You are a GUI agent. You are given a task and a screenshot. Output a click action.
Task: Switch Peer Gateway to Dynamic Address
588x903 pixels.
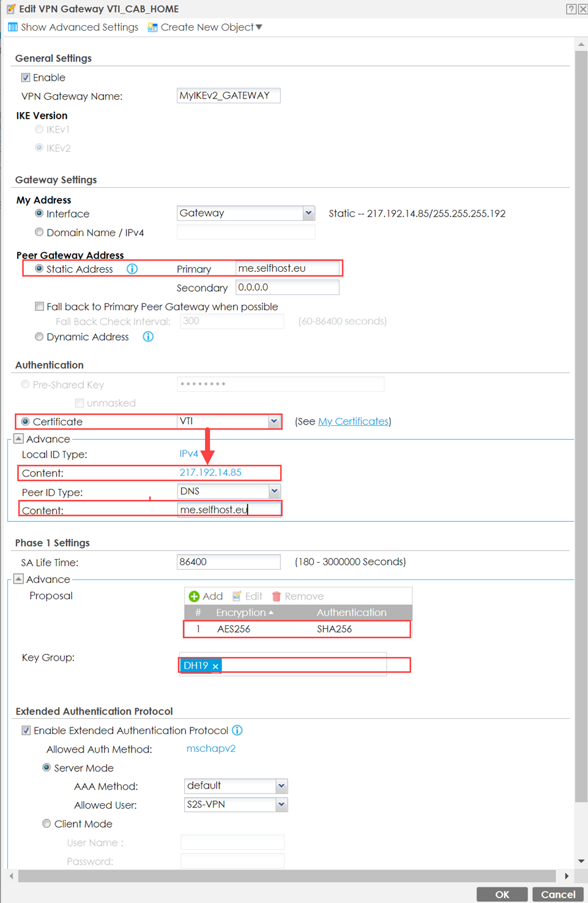coord(39,336)
